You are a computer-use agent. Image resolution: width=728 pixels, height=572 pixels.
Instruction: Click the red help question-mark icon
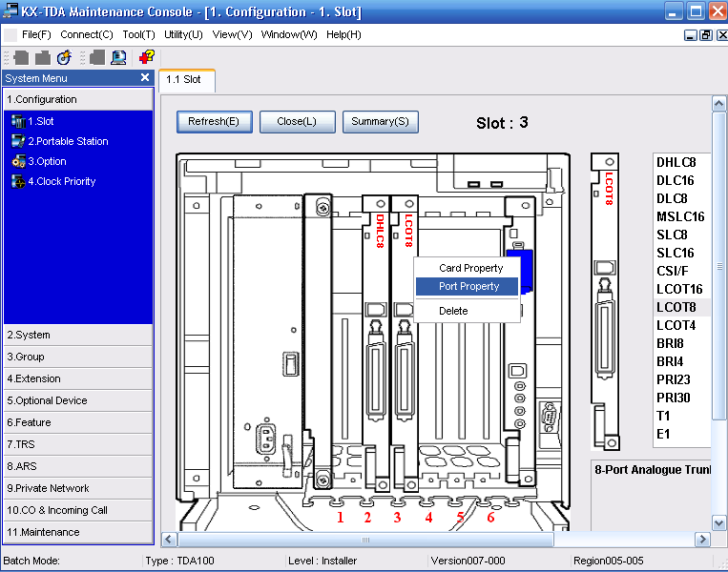(x=147, y=57)
